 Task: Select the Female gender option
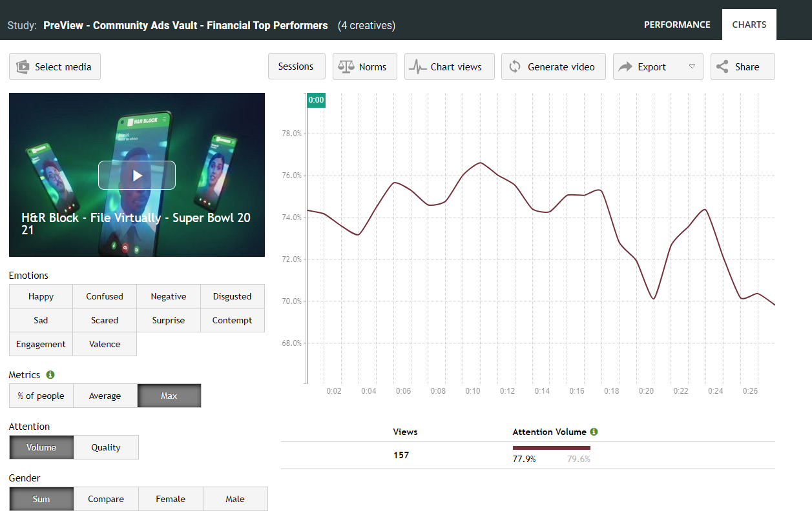tap(171, 499)
